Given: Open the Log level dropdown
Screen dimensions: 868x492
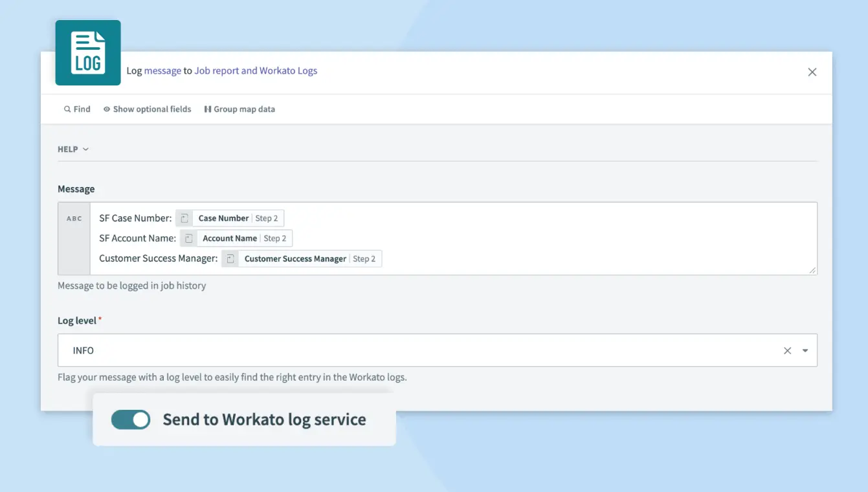Looking at the screenshot, I should coord(438,350).
